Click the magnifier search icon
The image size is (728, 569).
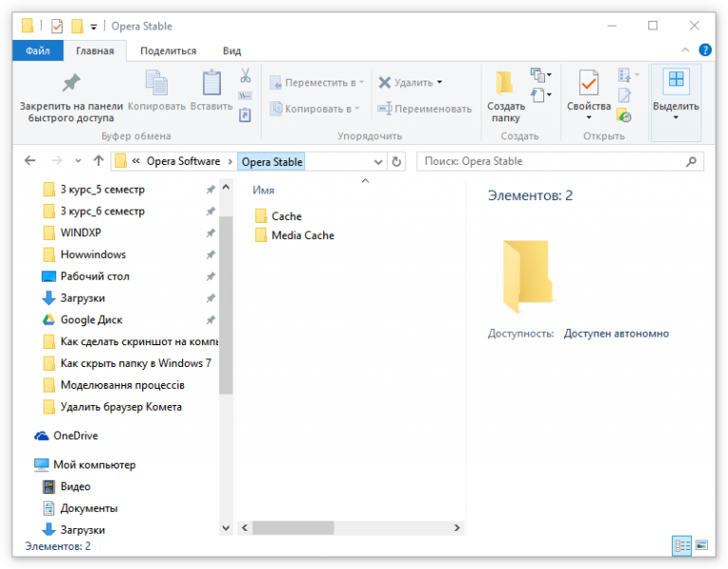tap(691, 161)
